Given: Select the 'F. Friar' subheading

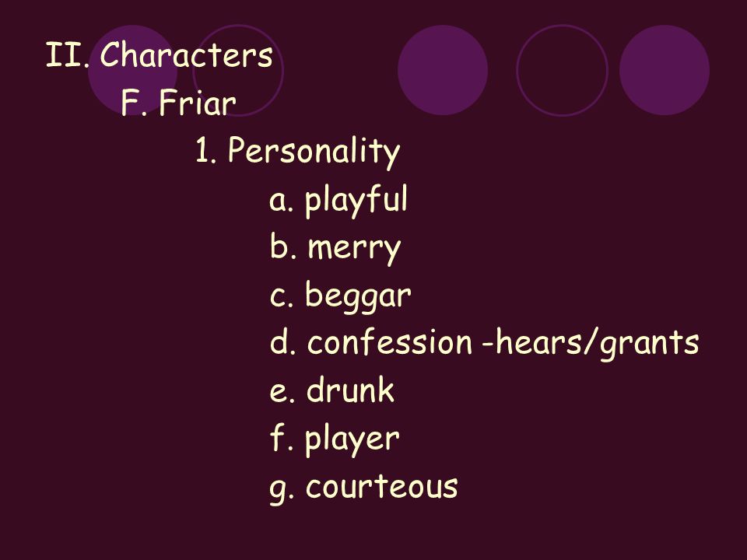Looking at the screenshot, I should (179, 103).
